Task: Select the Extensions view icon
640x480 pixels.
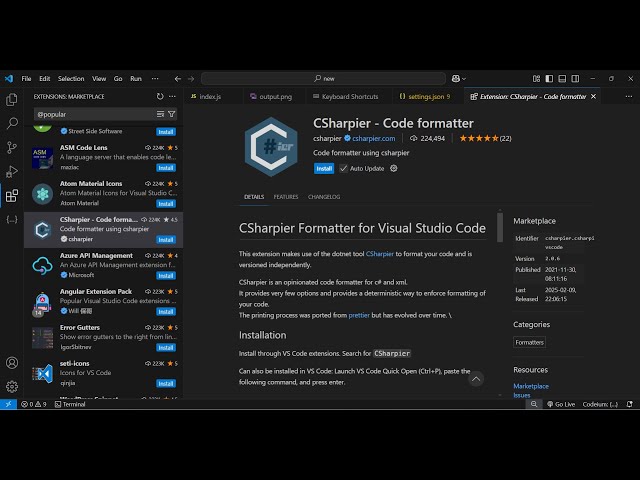Action: (12, 196)
